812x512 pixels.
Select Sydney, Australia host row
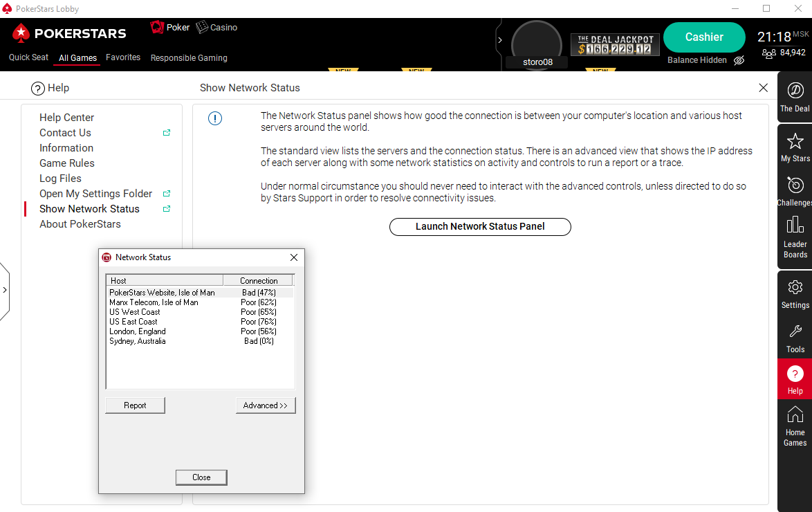point(138,341)
